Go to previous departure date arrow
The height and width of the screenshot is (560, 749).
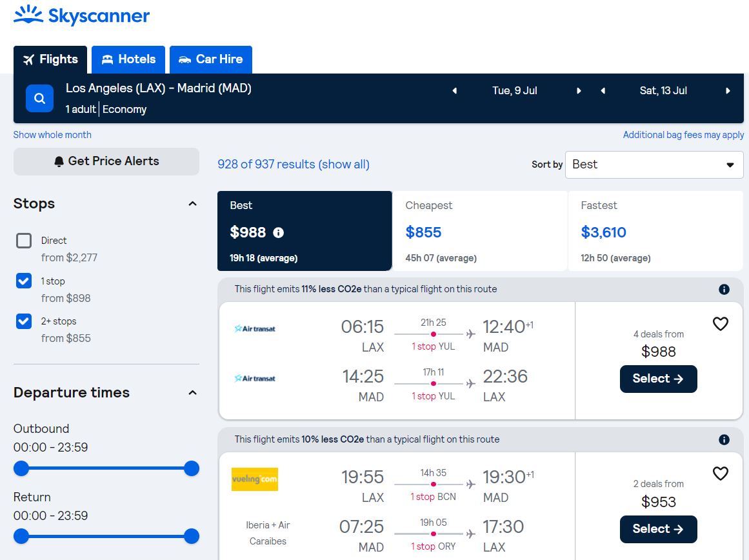454,91
